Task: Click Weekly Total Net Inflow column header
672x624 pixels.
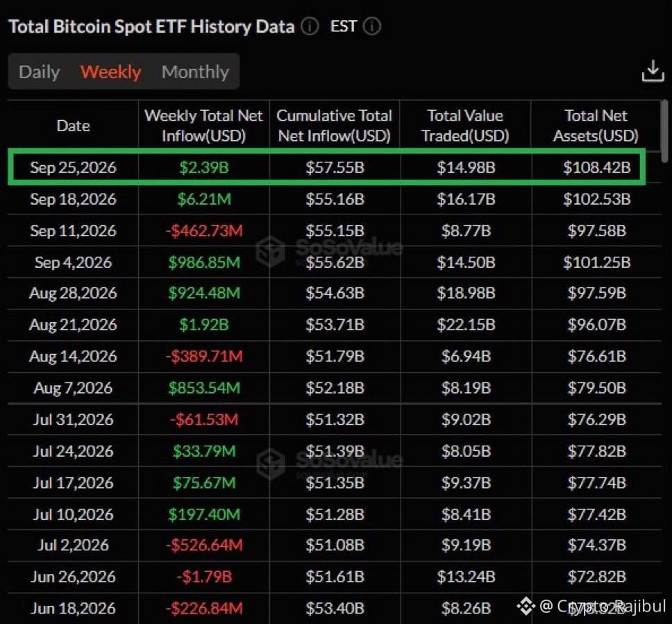Action: [x=203, y=126]
